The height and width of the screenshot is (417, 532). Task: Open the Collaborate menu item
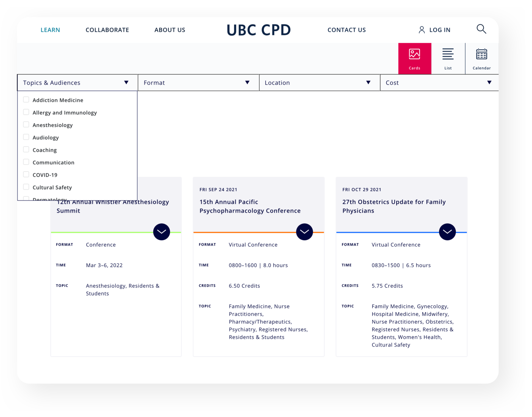107,30
